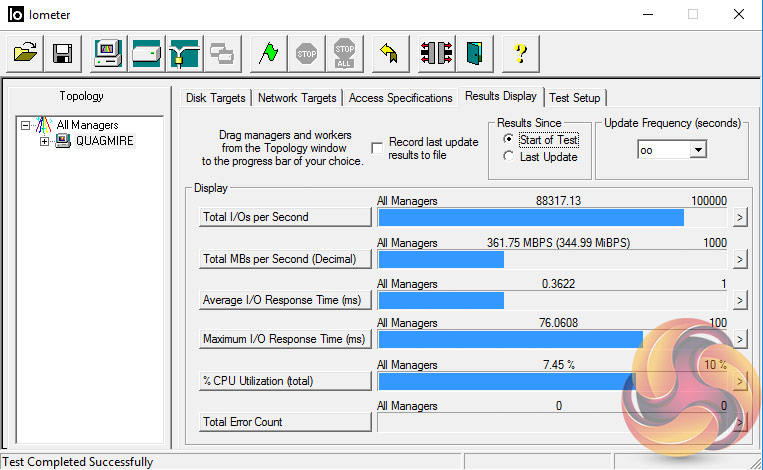Switch to the Disk Targets tab

216,98
